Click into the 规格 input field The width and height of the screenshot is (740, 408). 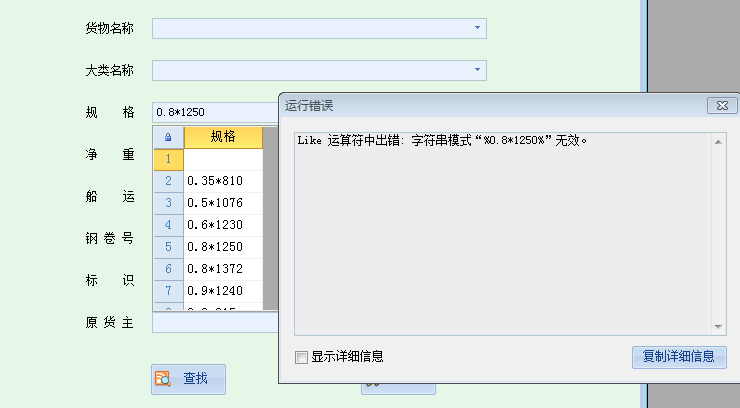(x=214, y=112)
